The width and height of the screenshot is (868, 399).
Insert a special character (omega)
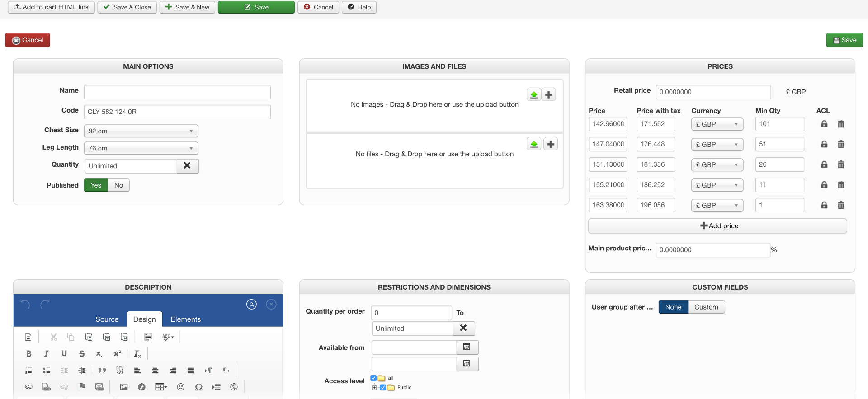(198, 387)
